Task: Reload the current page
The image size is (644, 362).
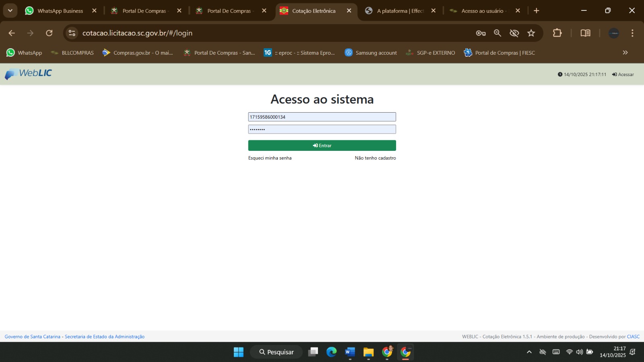Action: pyautogui.click(x=49, y=33)
